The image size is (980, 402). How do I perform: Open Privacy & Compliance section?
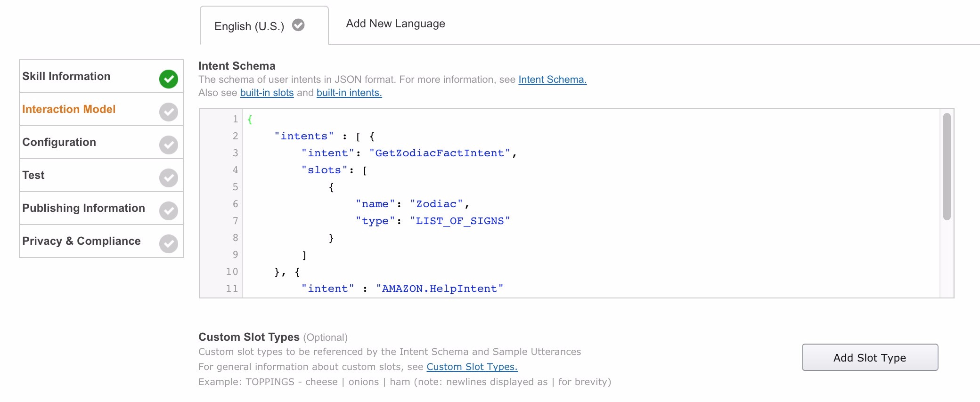(101, 241)
